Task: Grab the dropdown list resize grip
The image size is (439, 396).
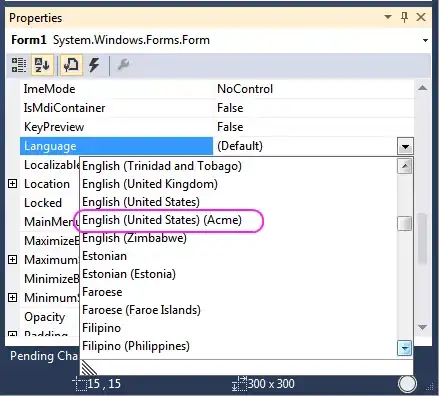Action: [89, 367]
